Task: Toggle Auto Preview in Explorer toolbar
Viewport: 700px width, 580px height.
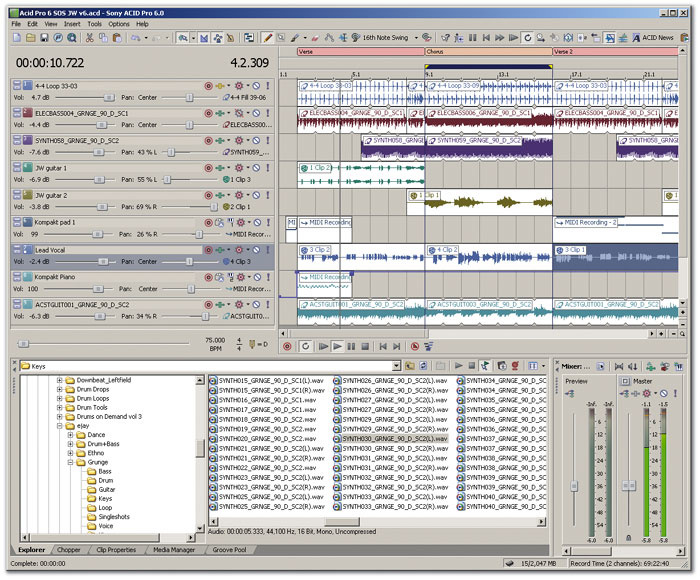Action: 484,366
